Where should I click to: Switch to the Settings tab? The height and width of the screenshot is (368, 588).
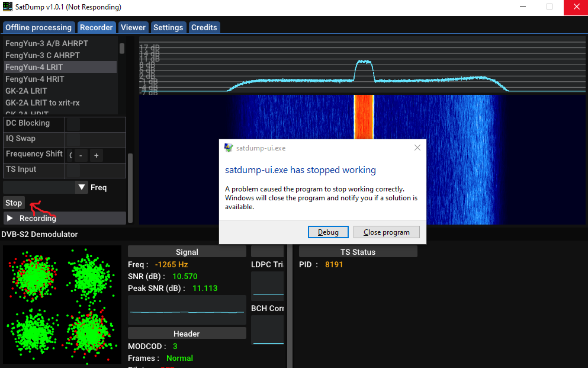[168, 27]
